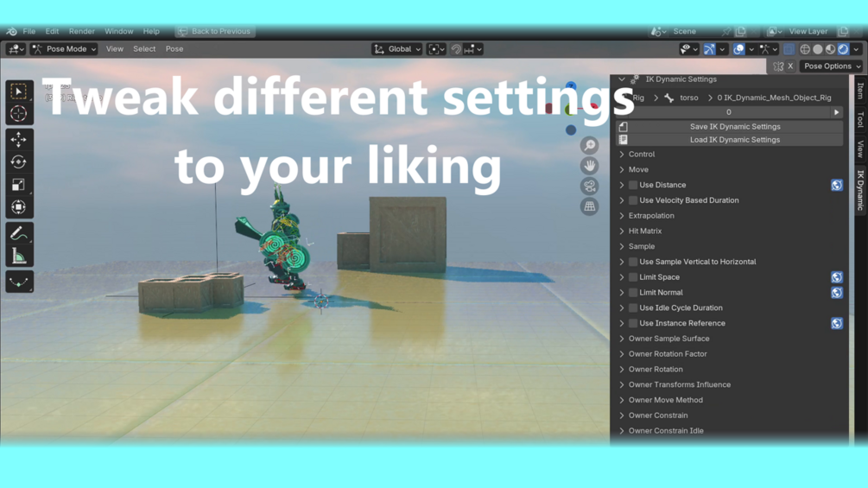The width and height of the screenshot is (868, 488).
Task: Click the pin scene icon
Action: point(725,32)
